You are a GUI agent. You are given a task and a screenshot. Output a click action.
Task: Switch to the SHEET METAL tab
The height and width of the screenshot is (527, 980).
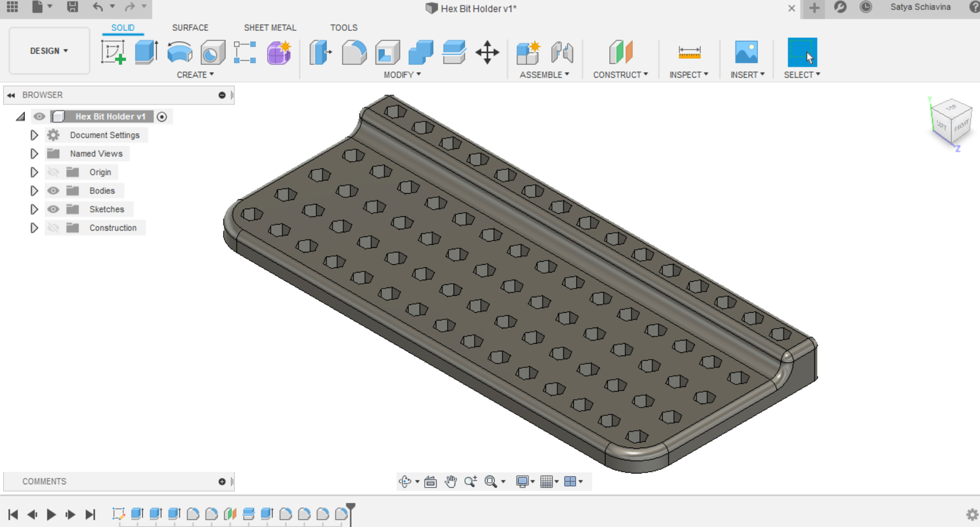(x=270, y=27)
